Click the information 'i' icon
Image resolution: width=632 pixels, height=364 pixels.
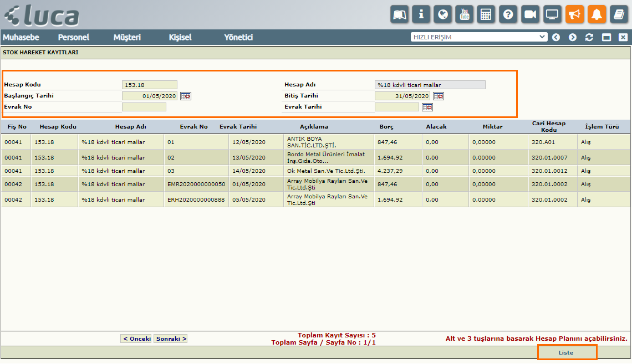pyautogui.click(x=421, y=14)
